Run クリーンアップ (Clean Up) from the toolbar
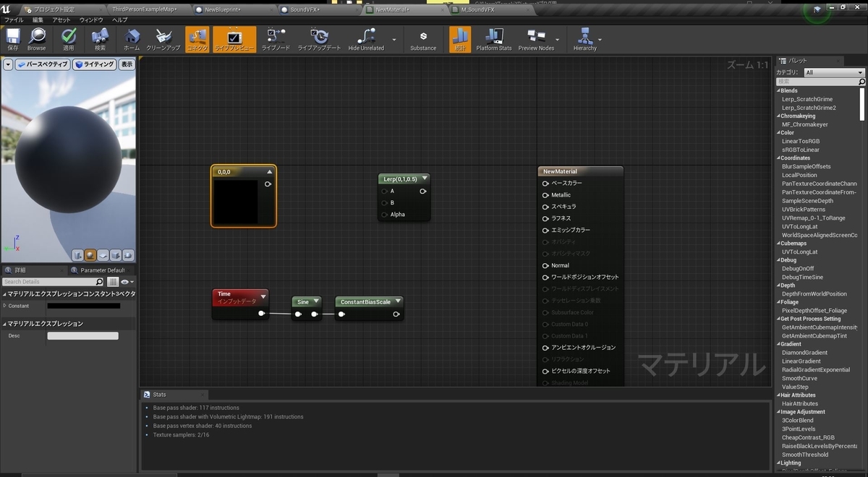868x477 pixels. point(163,38)
